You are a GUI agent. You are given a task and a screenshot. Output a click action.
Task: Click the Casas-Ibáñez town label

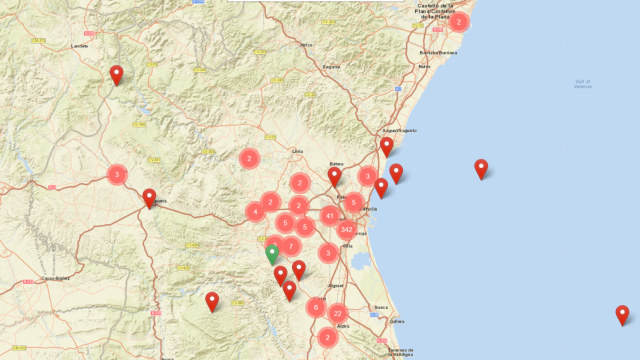(x=56, y=278)
